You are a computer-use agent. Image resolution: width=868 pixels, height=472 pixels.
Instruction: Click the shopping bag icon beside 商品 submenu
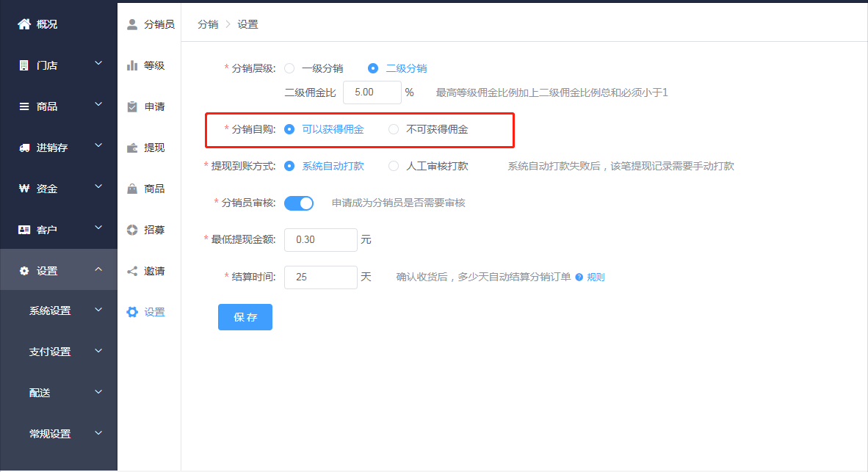click(131, 189)
